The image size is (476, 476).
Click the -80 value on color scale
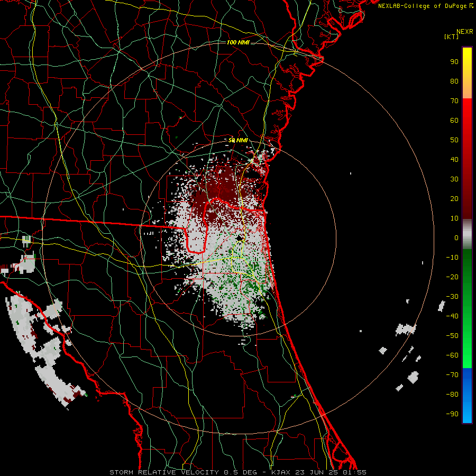[x=452, y=395]
